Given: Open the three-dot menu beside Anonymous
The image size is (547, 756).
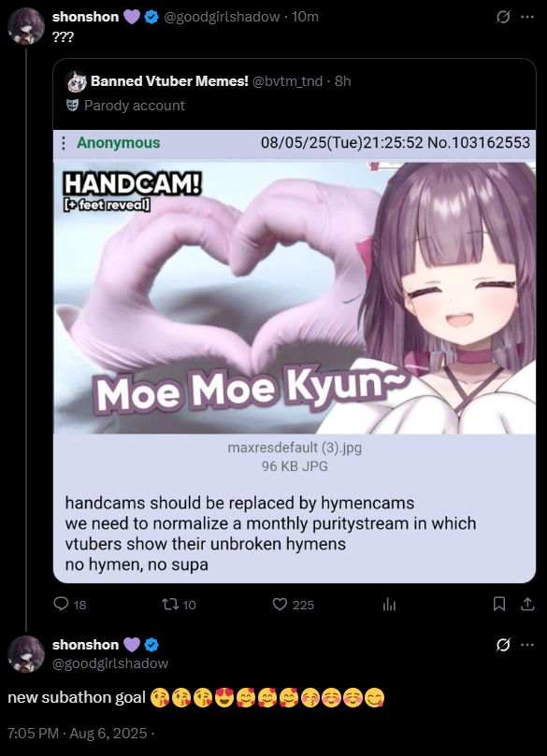Looking at the screenshot, I should [x=64, y=143].
